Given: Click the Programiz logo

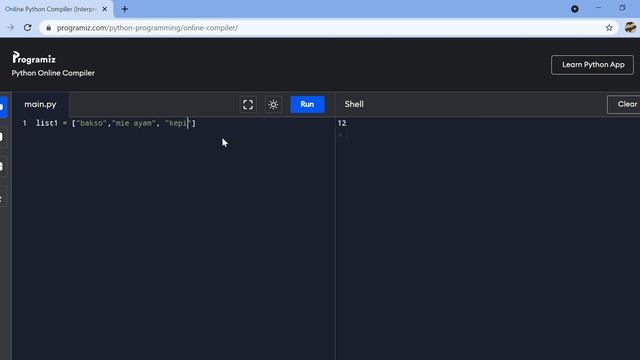Looking at the screenshot, I should click(x=34, y=58).
